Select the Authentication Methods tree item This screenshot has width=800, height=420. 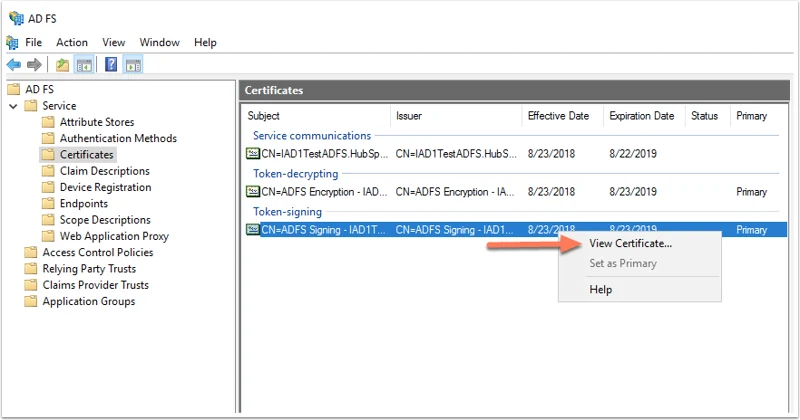tap(118, 138)
